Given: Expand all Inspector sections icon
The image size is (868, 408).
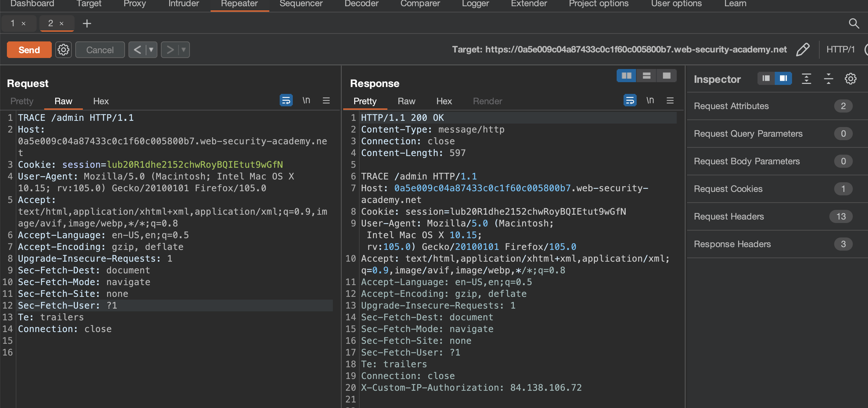Looking at the screenshot, I should pyautogui.click(x=806, y=79).
